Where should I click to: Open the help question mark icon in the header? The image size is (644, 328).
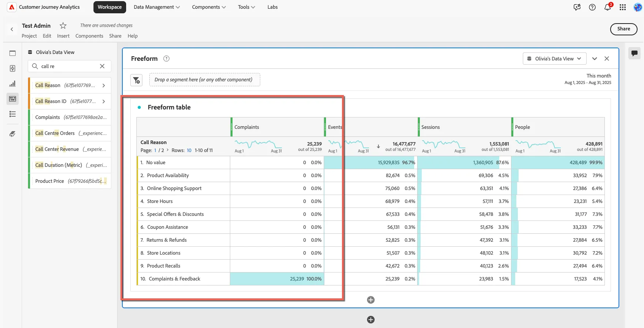click(592, 7)
